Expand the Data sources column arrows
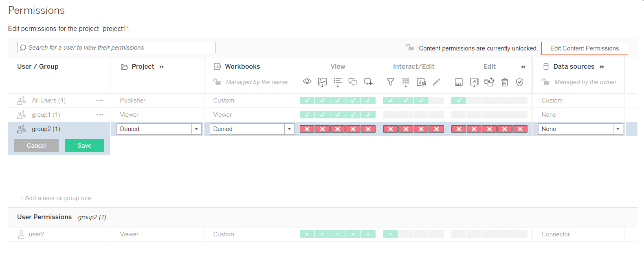Image resolution: width=644 pixels, height=262 pixels. [x=602, y=67]
